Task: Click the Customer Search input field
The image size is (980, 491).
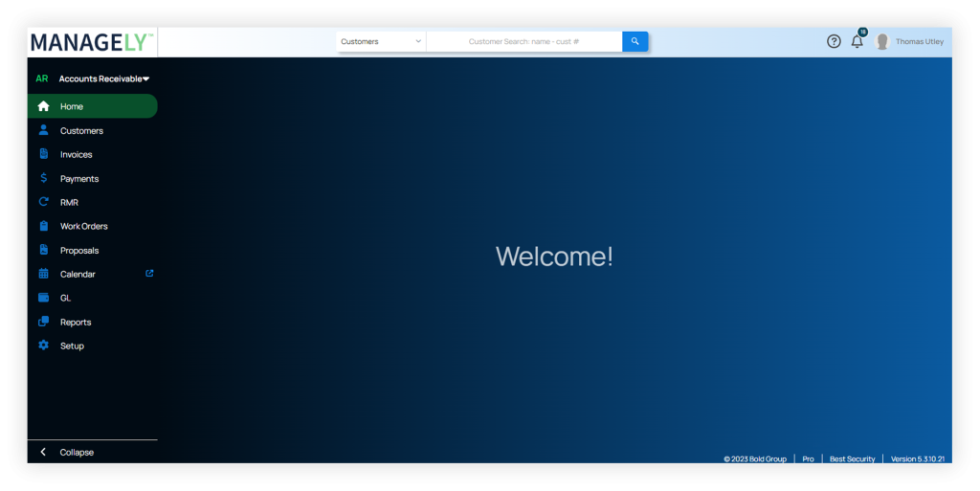Action: pyautogui.click(x=523, y=41)
